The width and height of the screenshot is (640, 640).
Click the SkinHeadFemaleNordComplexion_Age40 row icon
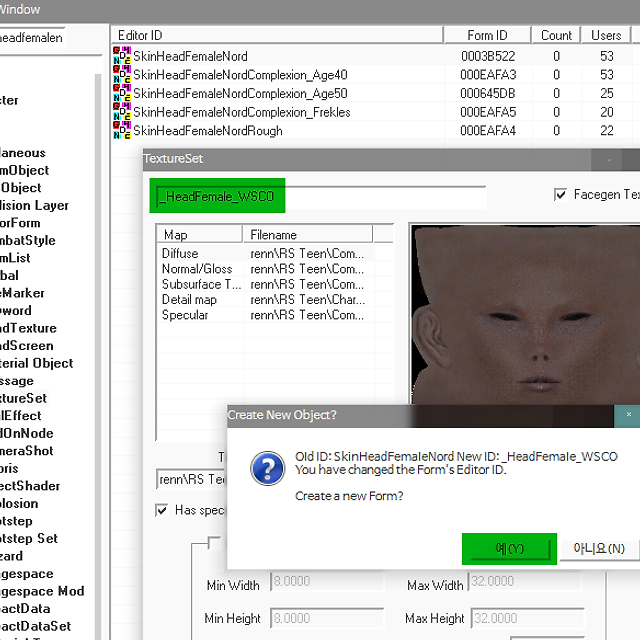(x=122, y=75)
